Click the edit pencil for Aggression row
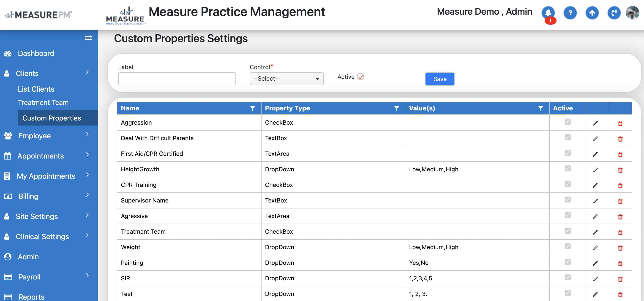The height and width of the screenshot is (301, 644). coord(595,123)
